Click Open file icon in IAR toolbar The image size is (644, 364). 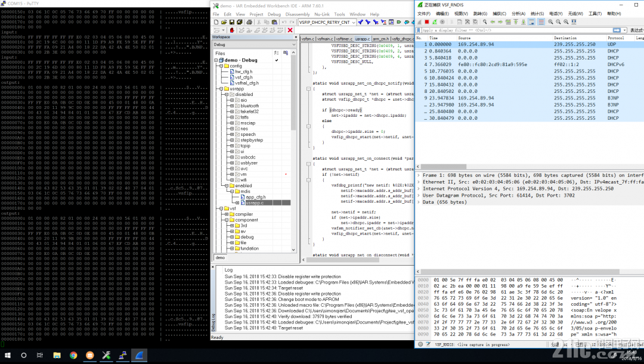click(x=224, y=22)
